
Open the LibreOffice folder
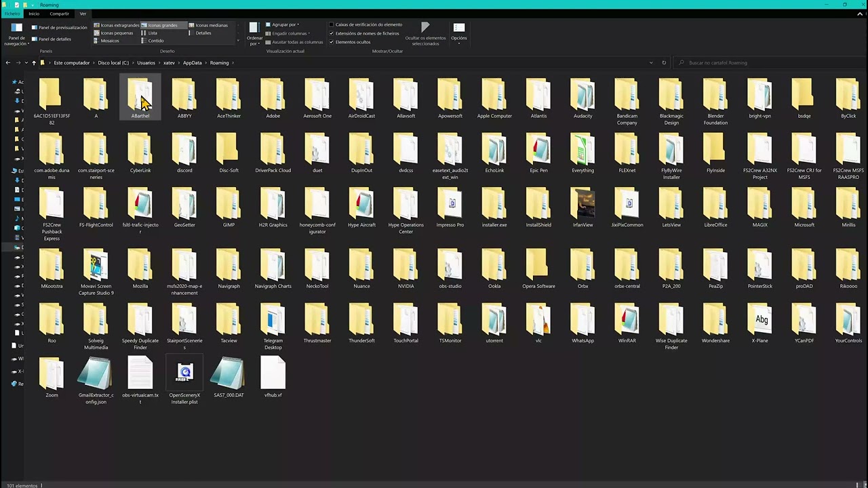point(715,208)
